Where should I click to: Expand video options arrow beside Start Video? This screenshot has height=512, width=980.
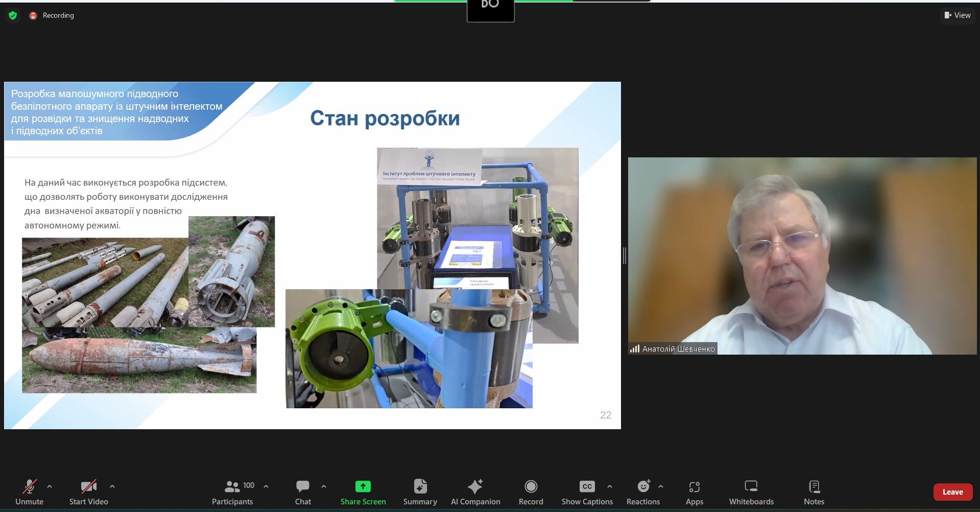(x=112, y=486)
